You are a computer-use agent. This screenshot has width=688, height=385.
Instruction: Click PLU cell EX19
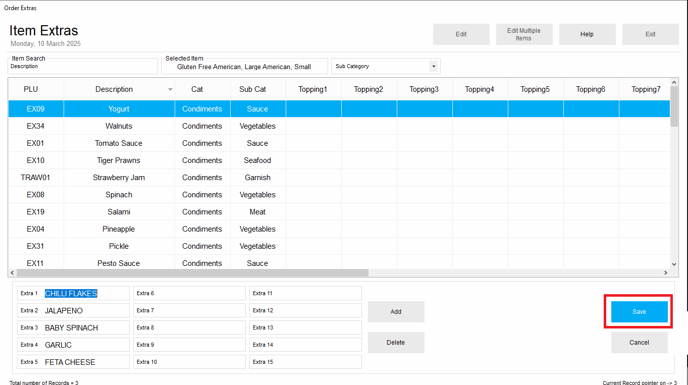tap(36, 212)
